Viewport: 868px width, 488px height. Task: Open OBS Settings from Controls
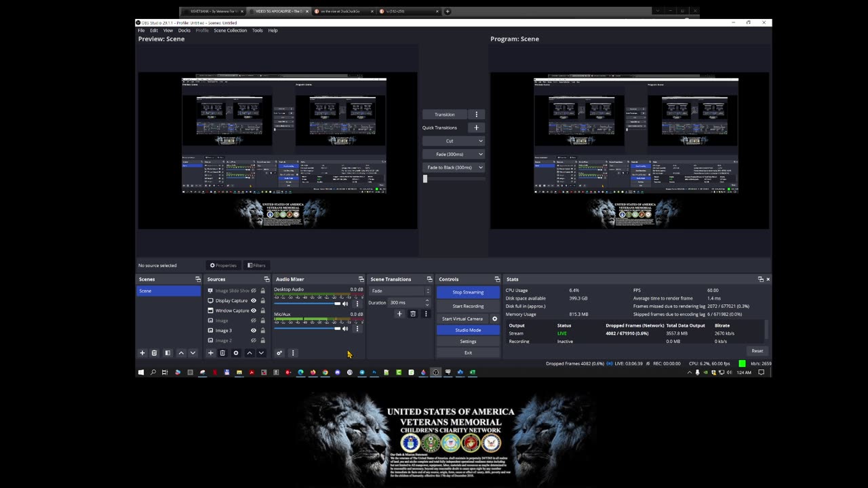(x=468, y=342)
